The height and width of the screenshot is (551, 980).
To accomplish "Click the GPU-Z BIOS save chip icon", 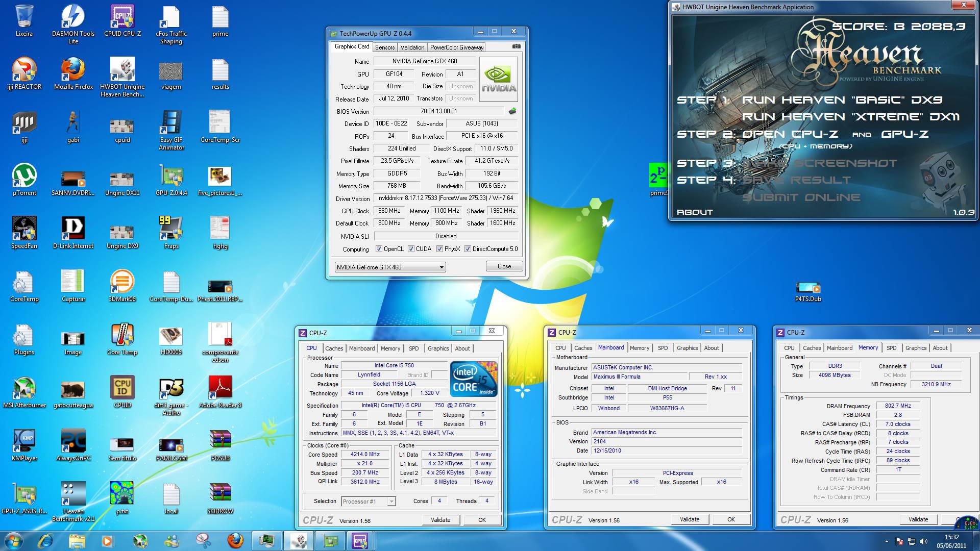I will click(512, 111).
